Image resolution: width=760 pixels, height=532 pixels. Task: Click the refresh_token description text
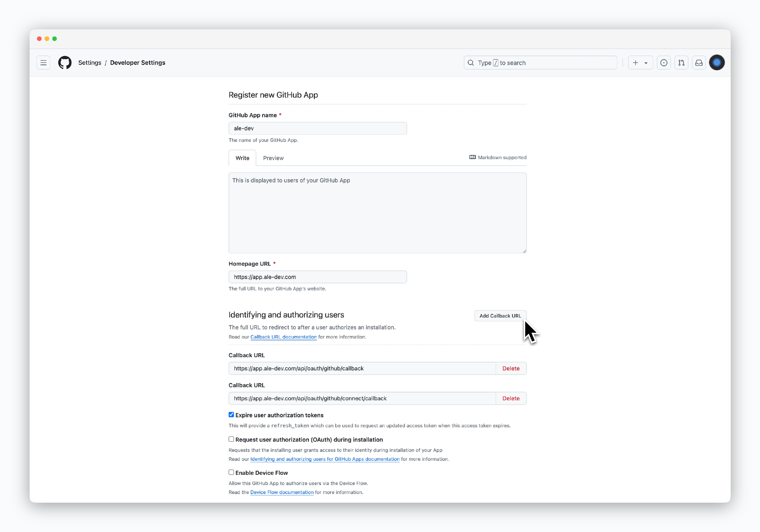(370, 426)
